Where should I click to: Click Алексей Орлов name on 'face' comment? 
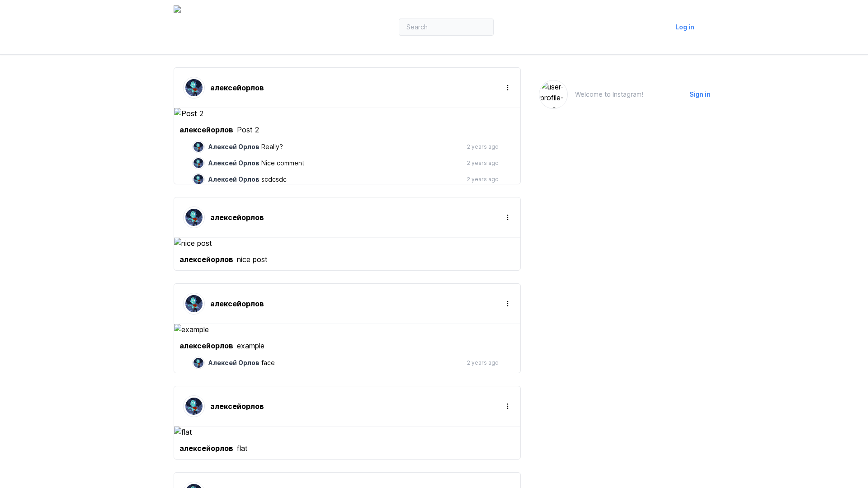(234, 363)
